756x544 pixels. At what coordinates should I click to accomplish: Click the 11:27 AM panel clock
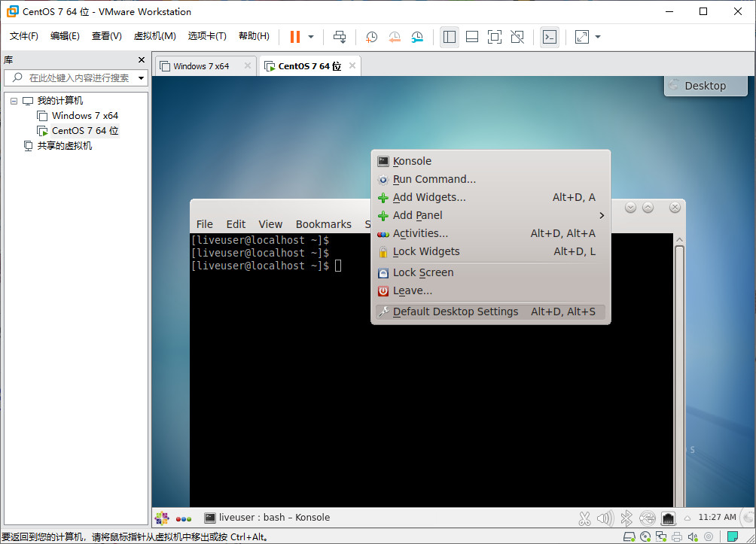click(x=717, y=517)
